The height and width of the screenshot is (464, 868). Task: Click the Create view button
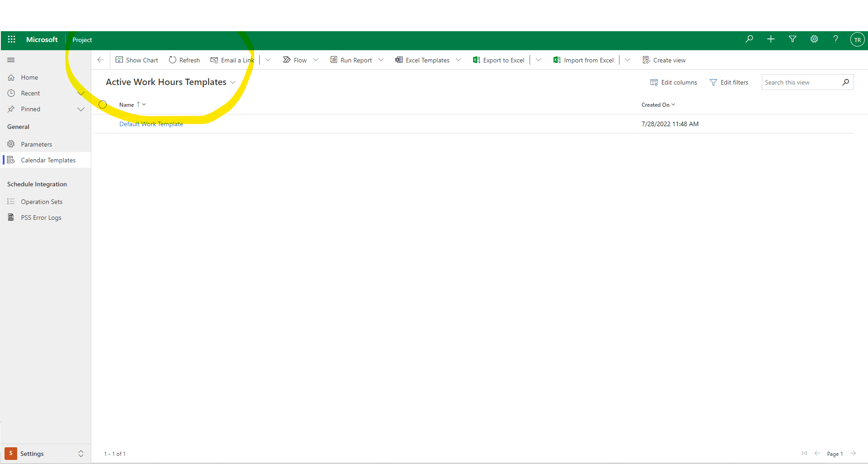[664, 60]
